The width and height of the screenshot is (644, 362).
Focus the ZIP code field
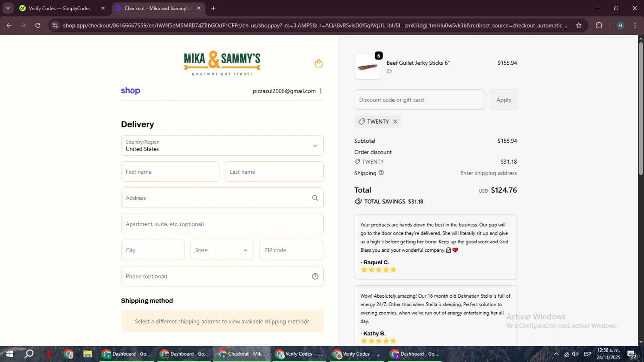coord(291,250)
